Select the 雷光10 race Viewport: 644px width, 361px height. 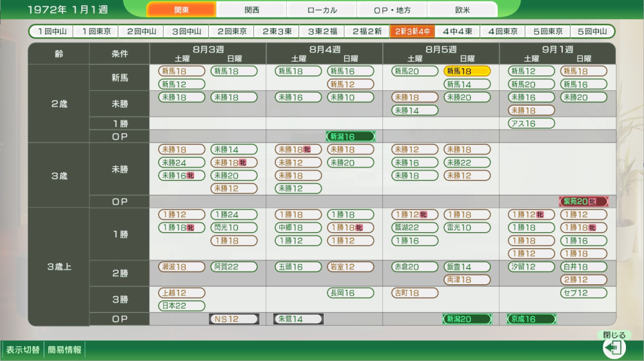coord(467,228)
